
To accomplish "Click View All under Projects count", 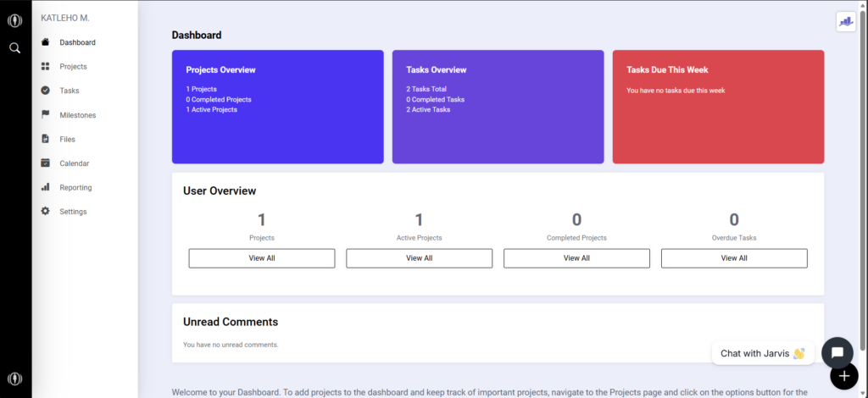I will [262, 258].
